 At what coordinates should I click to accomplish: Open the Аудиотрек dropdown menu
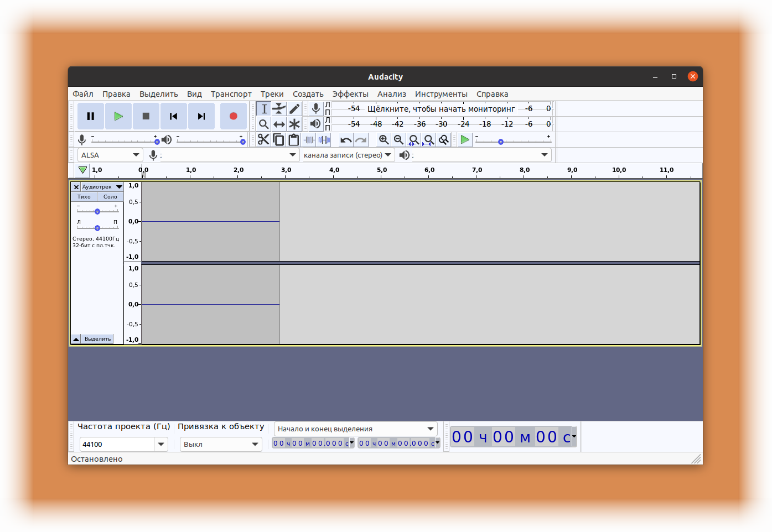(x=102, y=187)
